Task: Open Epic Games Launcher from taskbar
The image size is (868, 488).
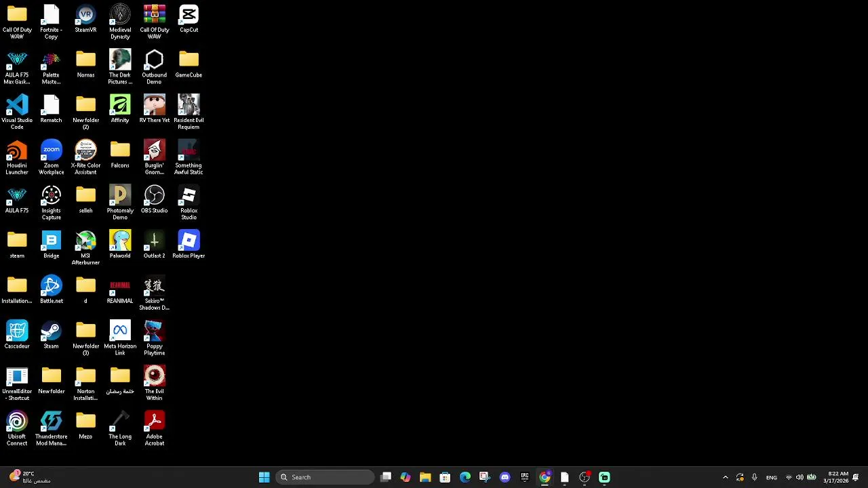Action: [x=524, y=477]
